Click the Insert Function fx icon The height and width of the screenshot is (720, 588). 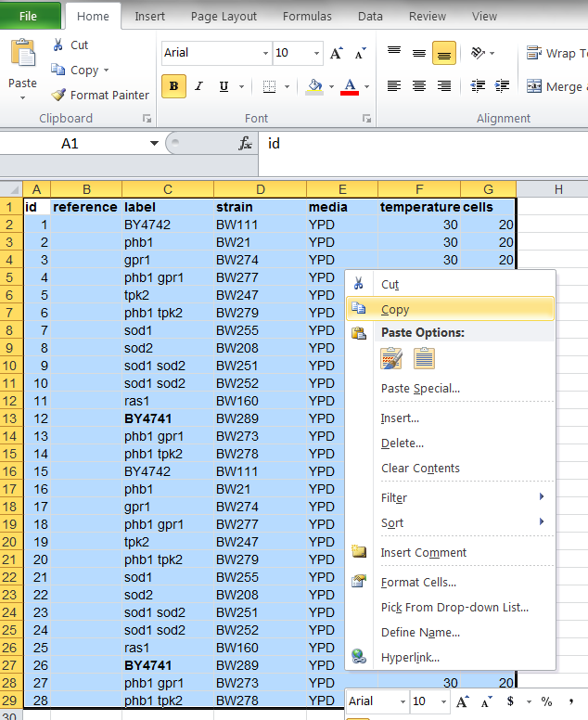coord(245,144)
